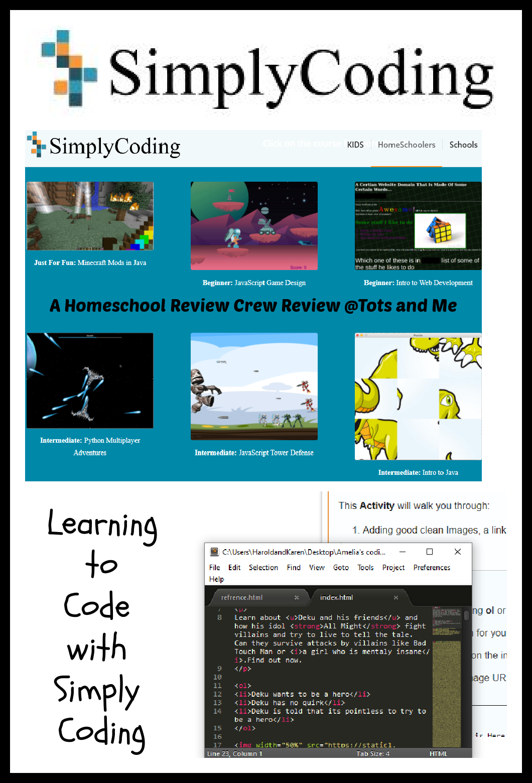Open the Project menu
This screenshot has width=532, height=783.
[393, 567]
